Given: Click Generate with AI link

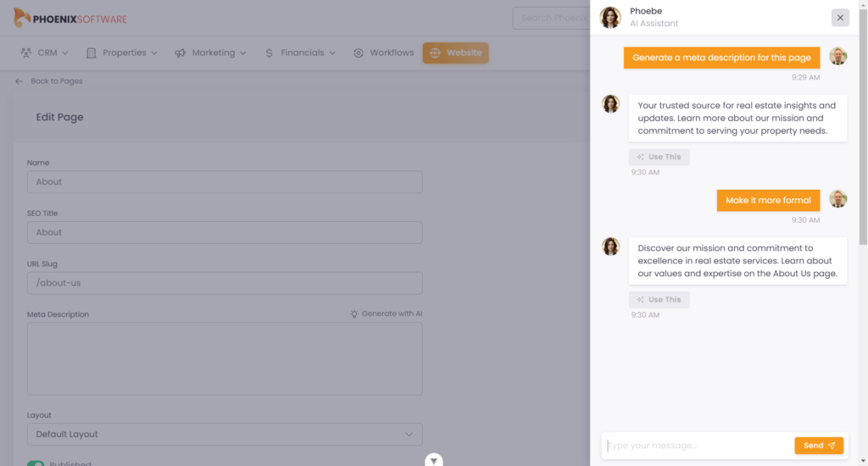Looking at the screenshot, I should 387,313.
